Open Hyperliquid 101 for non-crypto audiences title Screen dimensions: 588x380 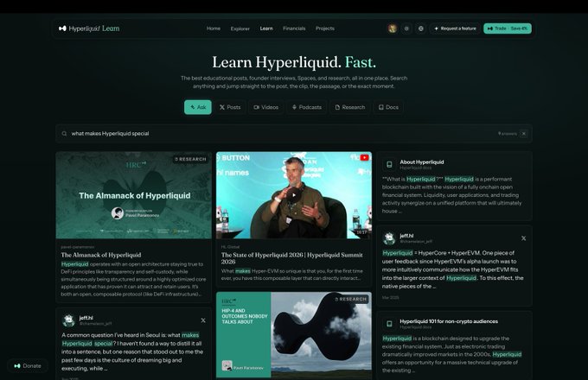point(449,321)
